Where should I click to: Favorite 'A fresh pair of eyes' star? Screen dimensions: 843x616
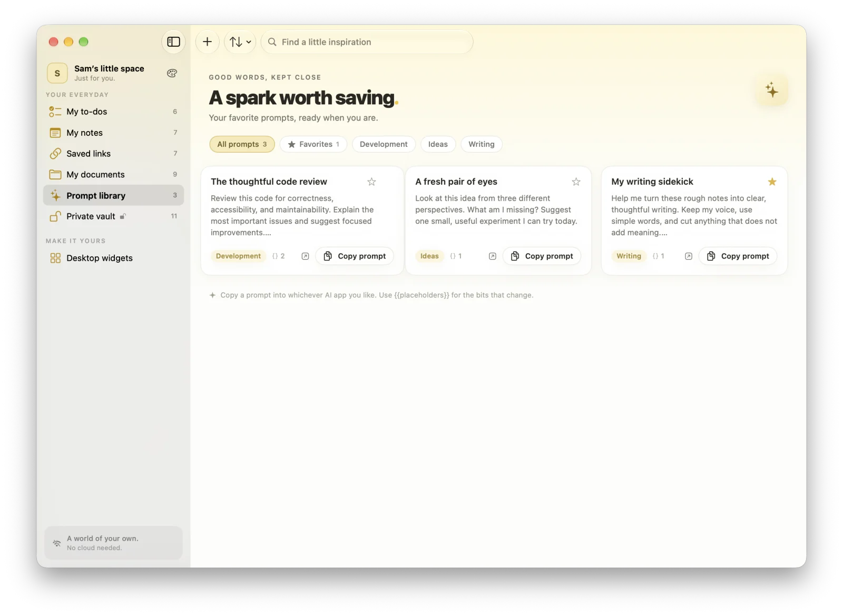(x=576, y=182)
